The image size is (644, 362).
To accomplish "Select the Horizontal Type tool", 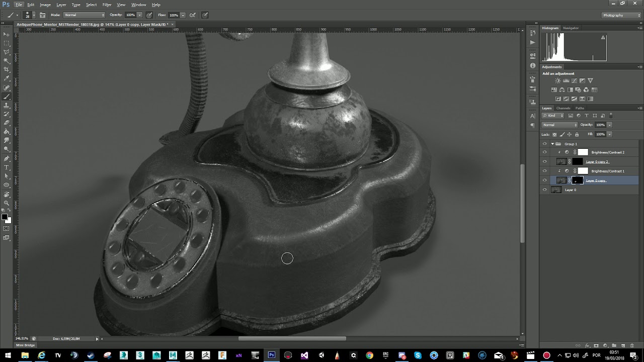I will [7, 167].
